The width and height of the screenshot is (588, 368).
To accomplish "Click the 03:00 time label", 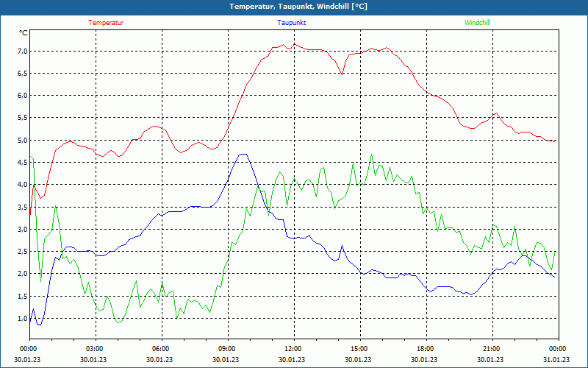I will click(x=96, y=348).
